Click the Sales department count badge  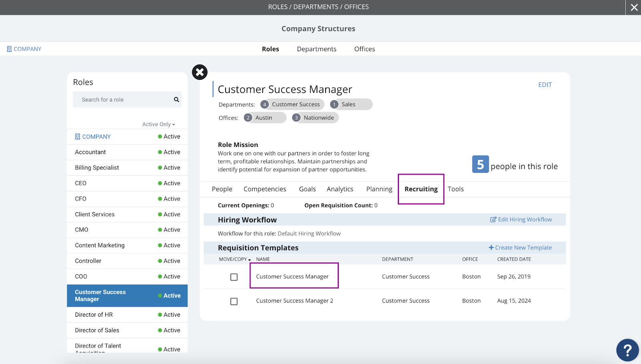(x=334, y=105)
